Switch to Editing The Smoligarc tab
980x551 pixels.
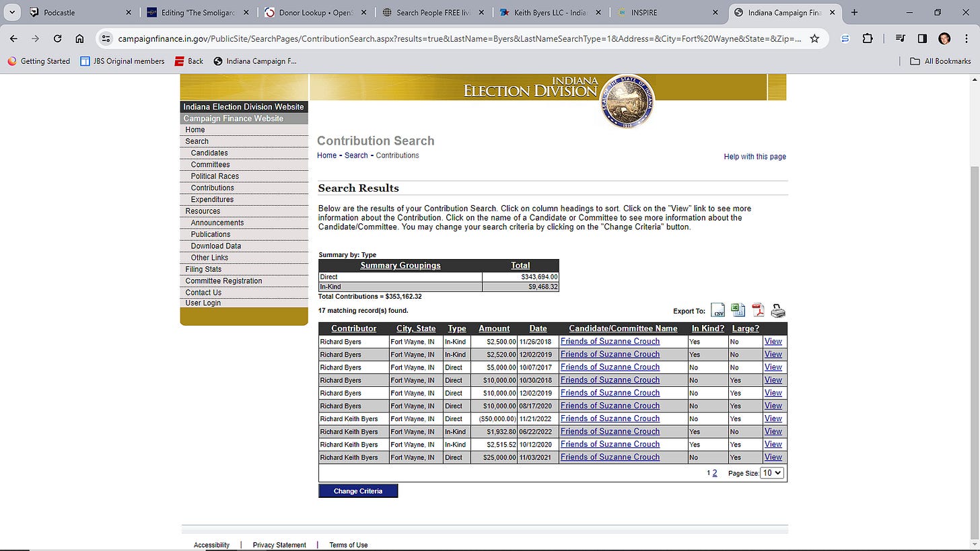(x=199, y=12)
